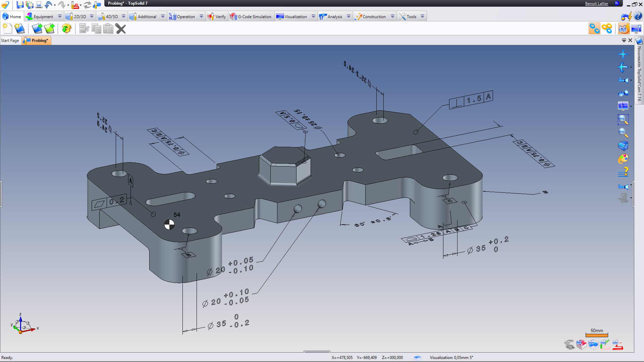Dismiss tabs with the X close button
Image resolution: width=644 pixels, height=362 pixels.
(630, 40)
